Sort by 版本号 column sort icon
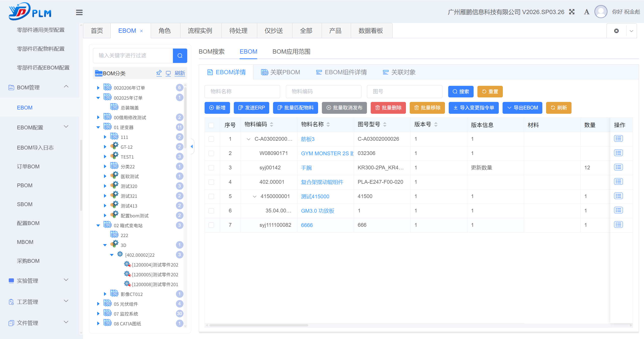Viewport: 644px width, 339px height. (x=436, y=125)
